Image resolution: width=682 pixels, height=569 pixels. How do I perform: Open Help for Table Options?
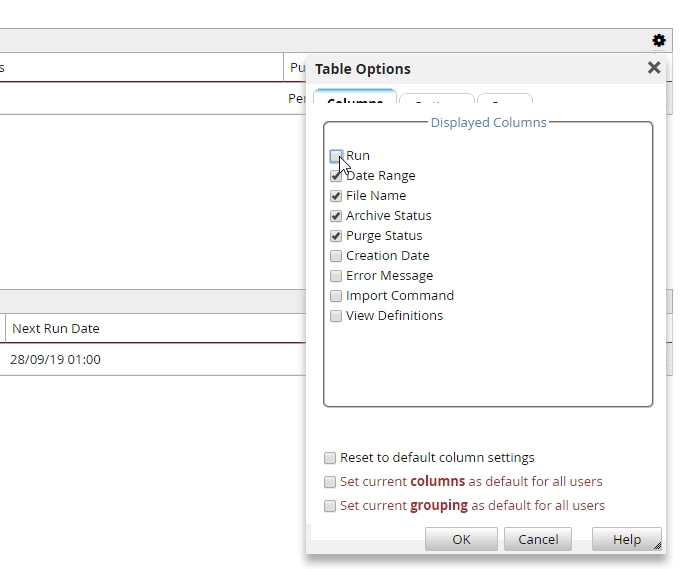pos(626,539)
